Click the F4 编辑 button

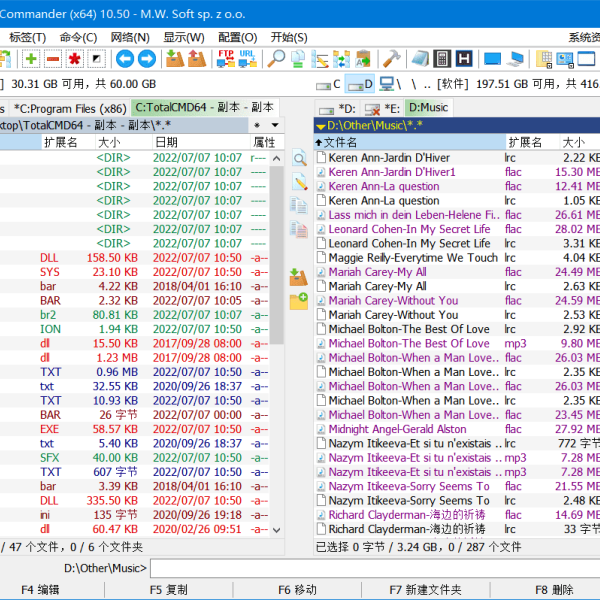coord(40,590)
